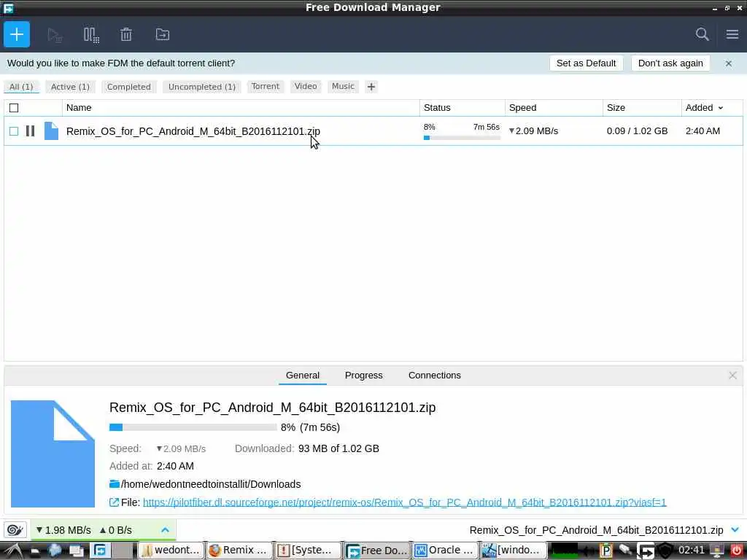Click the P tray icon
Image resolution: width=747 pixels, height=560 pixels.
pyautogui.click(x=605, y=551)
